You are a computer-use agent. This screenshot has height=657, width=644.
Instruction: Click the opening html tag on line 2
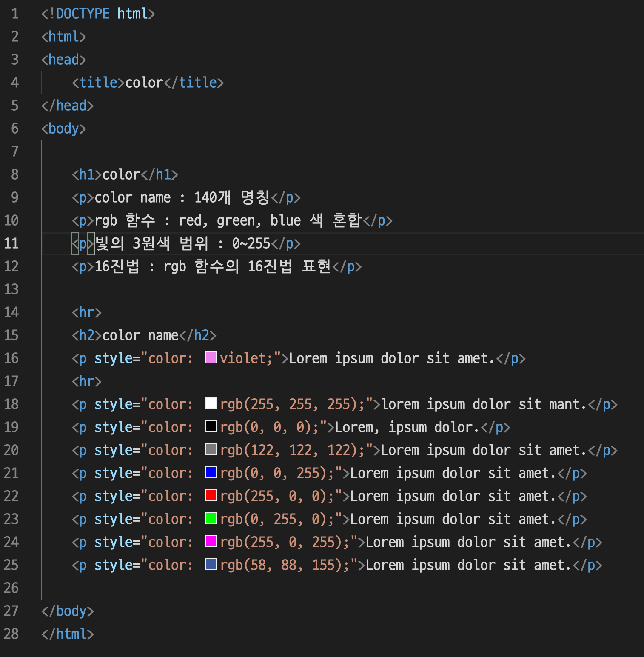click(x=64, y=37)
